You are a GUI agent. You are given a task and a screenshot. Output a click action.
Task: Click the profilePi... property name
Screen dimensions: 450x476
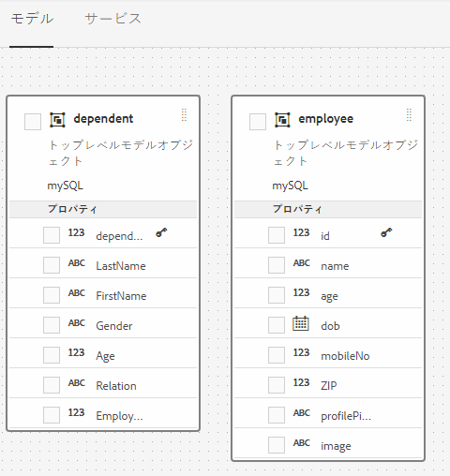tap(346, 416)
